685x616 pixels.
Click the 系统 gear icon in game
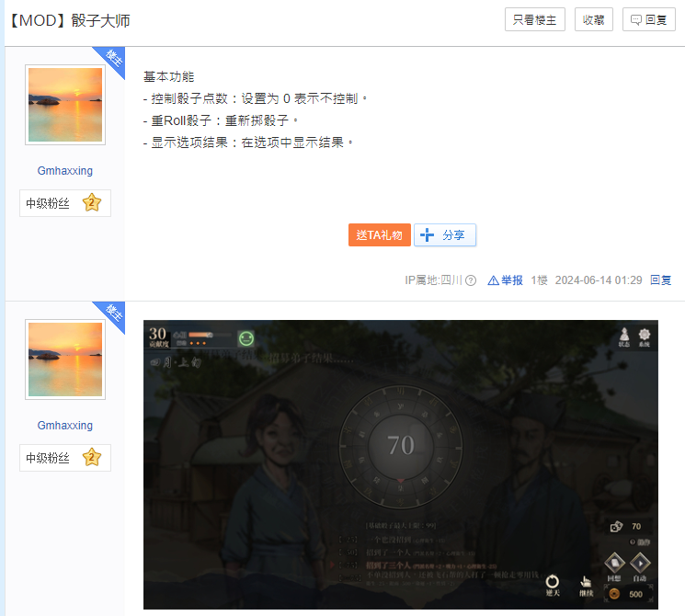[x=645, y=337]
